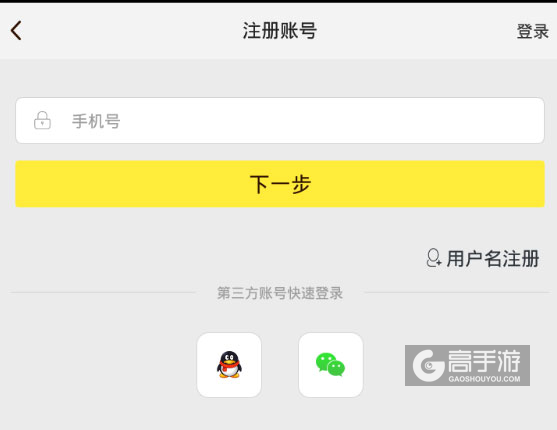Select the white WeChat quick-login tile
The height and width of the screenshot is (430, 557).
click(x=331, y=365)
